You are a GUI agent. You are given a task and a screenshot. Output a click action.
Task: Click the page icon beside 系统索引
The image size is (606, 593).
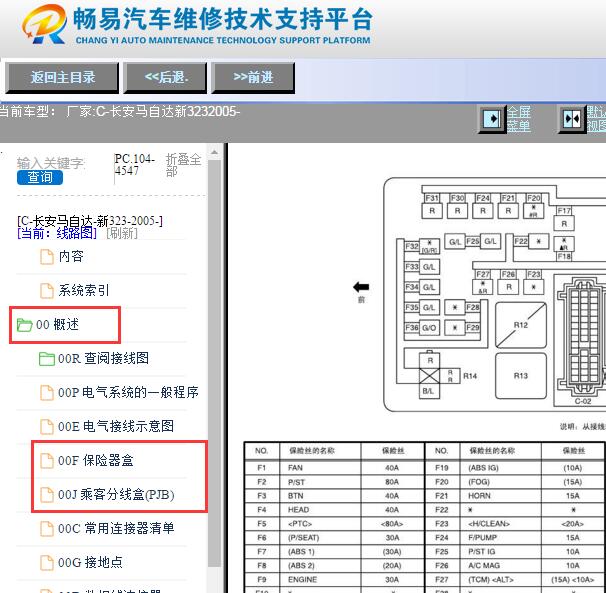pyautogui.click(x=47, y=291)
